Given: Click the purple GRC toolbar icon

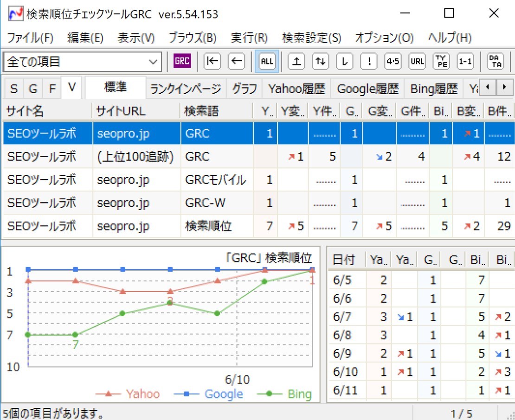Looking at the screenshot, I should click(x=182, y=62).
